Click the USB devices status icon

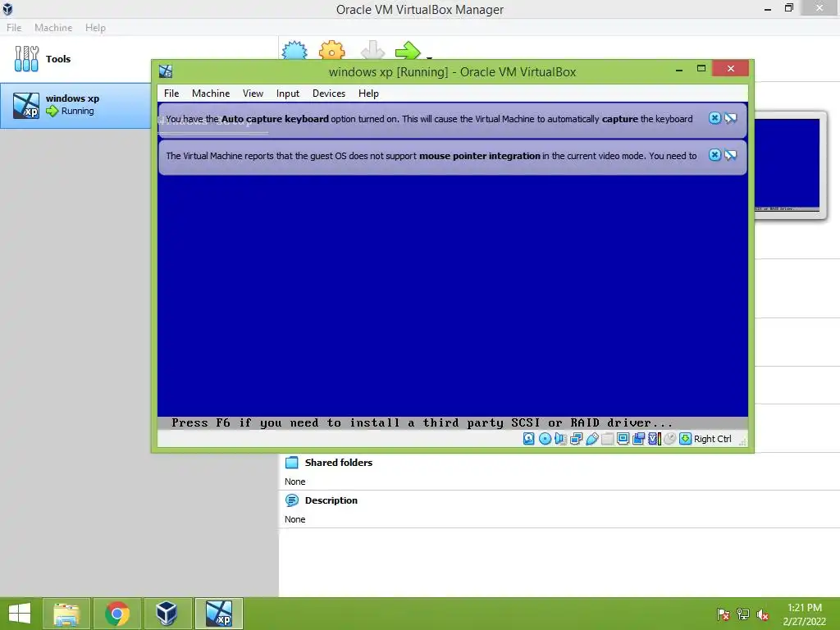tap(592, 439)
